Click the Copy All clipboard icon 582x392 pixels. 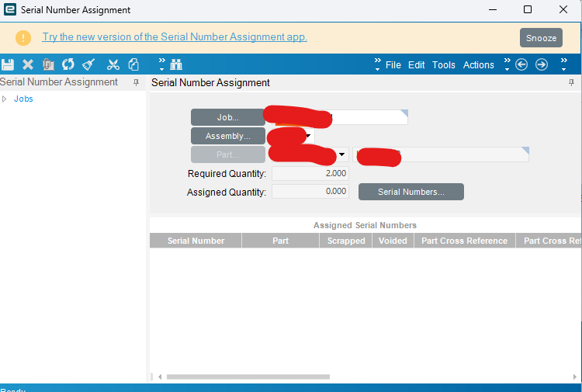pos(48,64)
